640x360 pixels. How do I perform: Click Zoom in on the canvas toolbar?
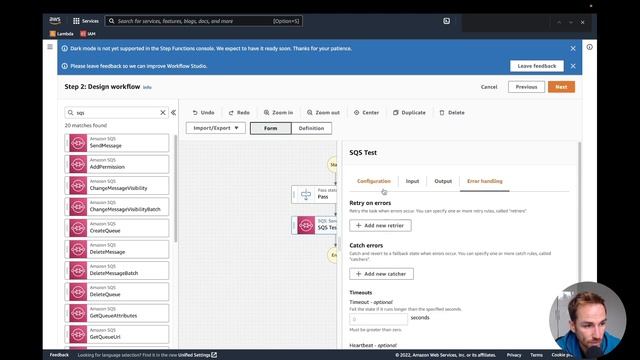(x=278, y=113)
